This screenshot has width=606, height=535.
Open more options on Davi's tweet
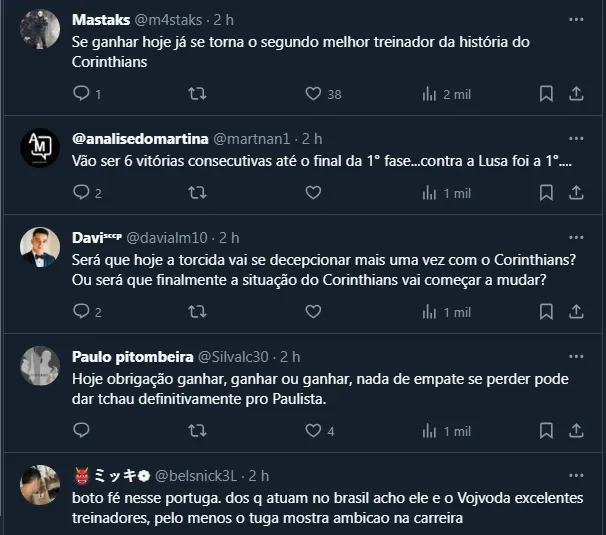(x=576, y=237)
